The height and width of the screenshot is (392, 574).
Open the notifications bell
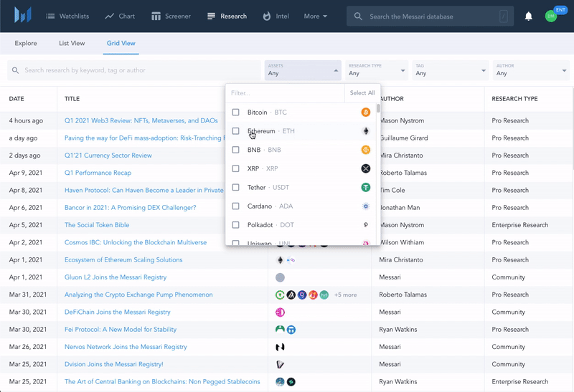528,16
